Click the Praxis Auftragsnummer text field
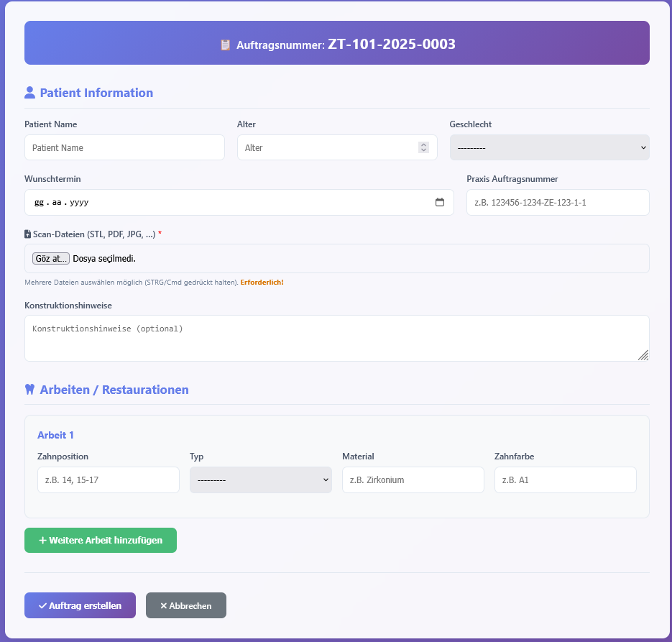 (557, 203)
